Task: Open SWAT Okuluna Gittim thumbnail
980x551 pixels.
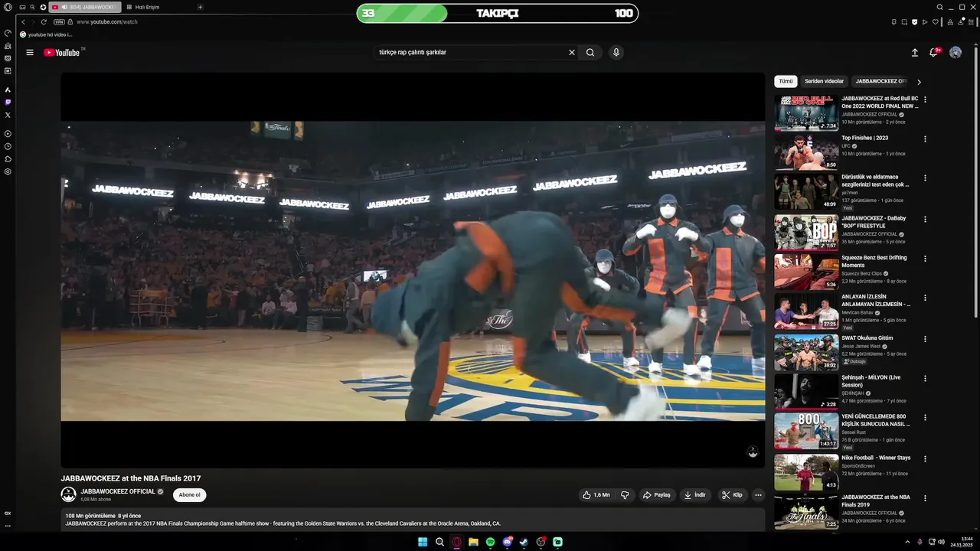Action: (x=806, y=352)
